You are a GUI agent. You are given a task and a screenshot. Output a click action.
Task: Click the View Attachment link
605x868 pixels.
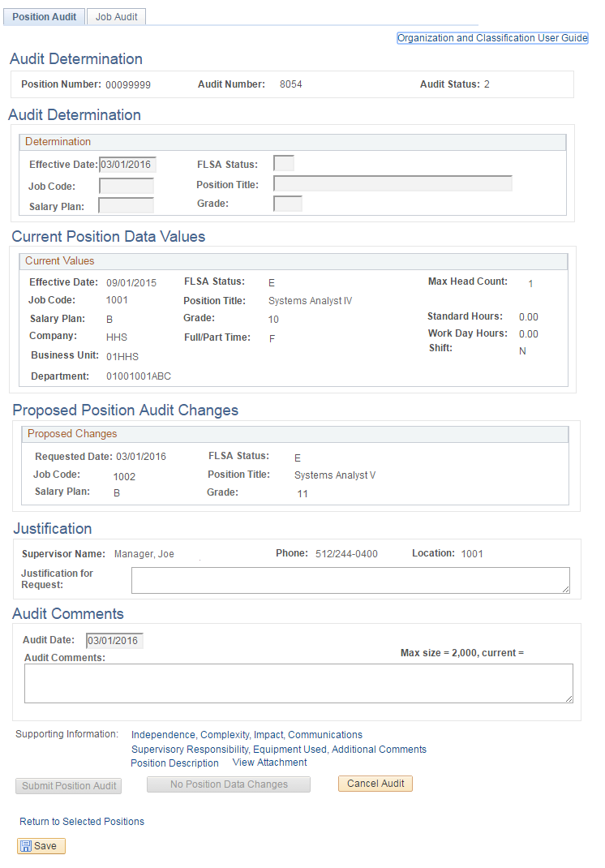click(x=269, y=763)
